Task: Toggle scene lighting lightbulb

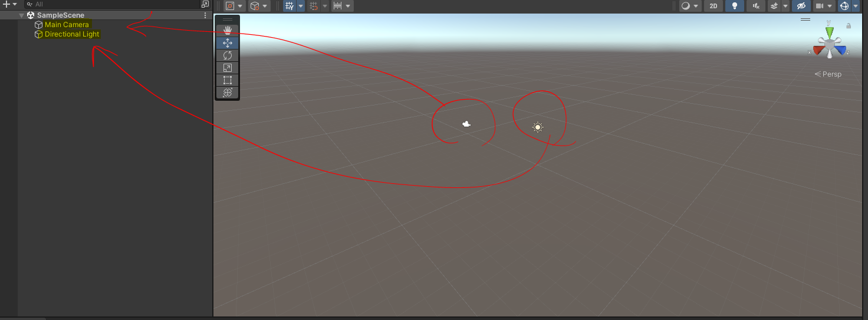Action: (734, 6)
